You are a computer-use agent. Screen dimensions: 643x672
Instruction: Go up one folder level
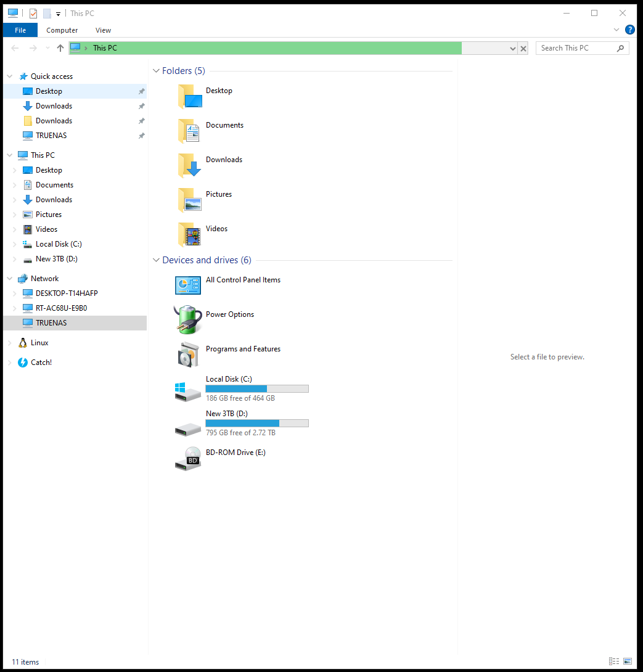coord(60,48)
